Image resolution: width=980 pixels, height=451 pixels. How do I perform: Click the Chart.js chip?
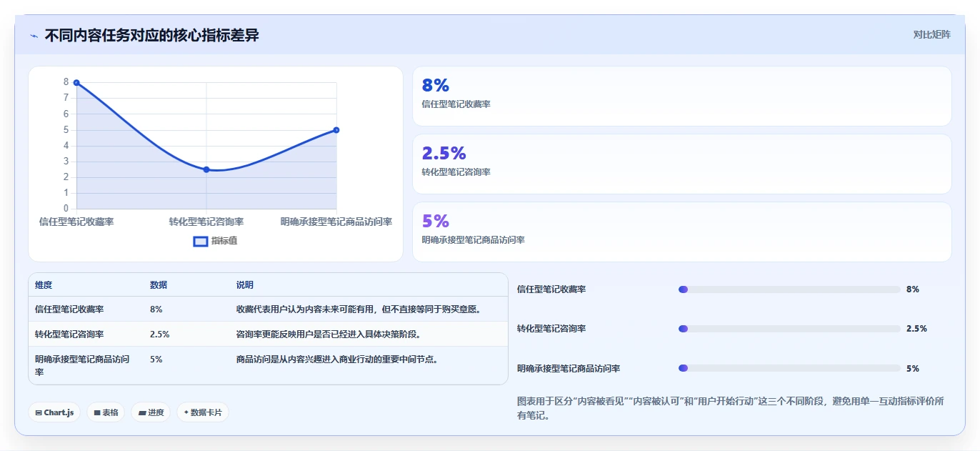click(x=54, y=412)
